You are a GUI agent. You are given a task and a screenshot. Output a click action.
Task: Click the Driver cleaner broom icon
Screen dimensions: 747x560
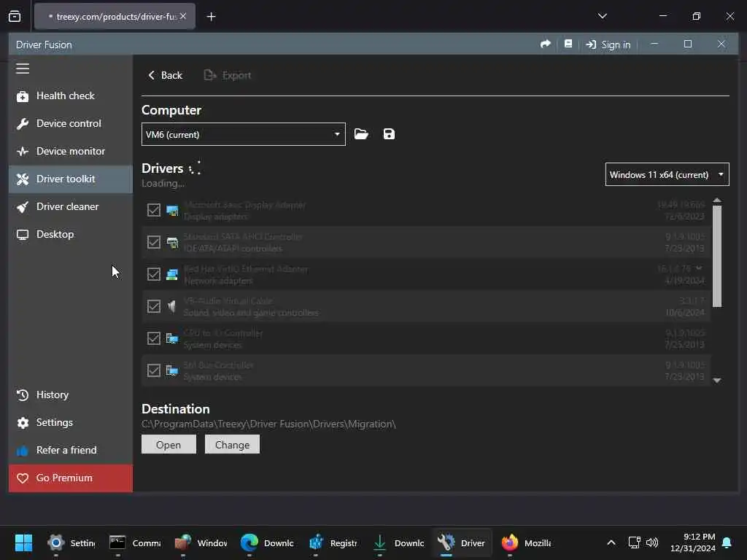23,206
